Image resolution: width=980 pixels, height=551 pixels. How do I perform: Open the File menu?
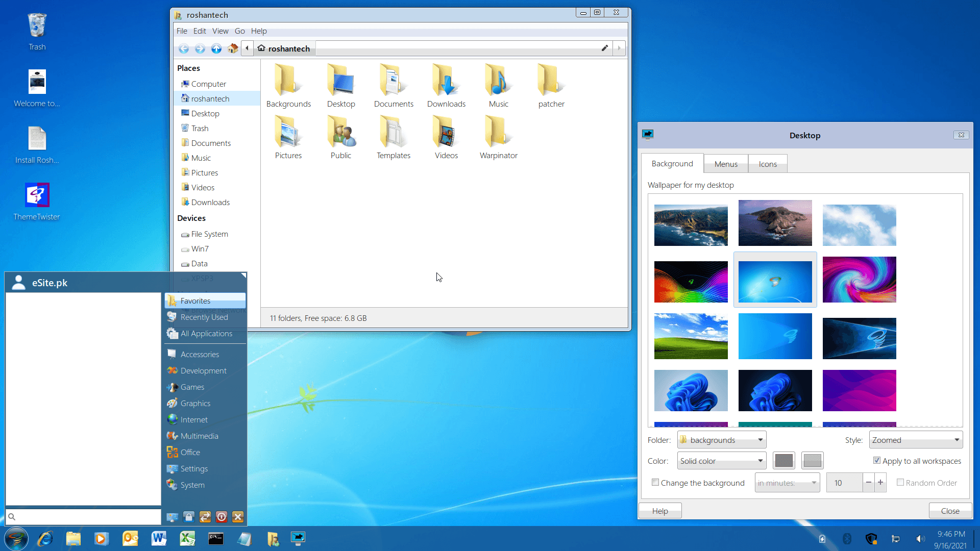pyautogui.click(x=182, y=31)
